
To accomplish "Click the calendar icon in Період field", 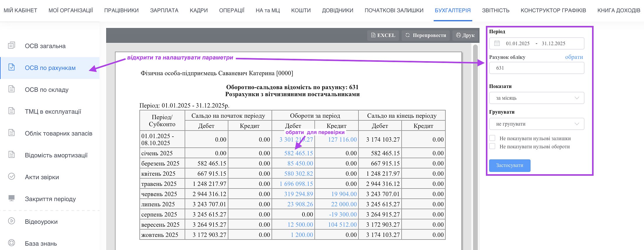I will (x=497, y=43).
